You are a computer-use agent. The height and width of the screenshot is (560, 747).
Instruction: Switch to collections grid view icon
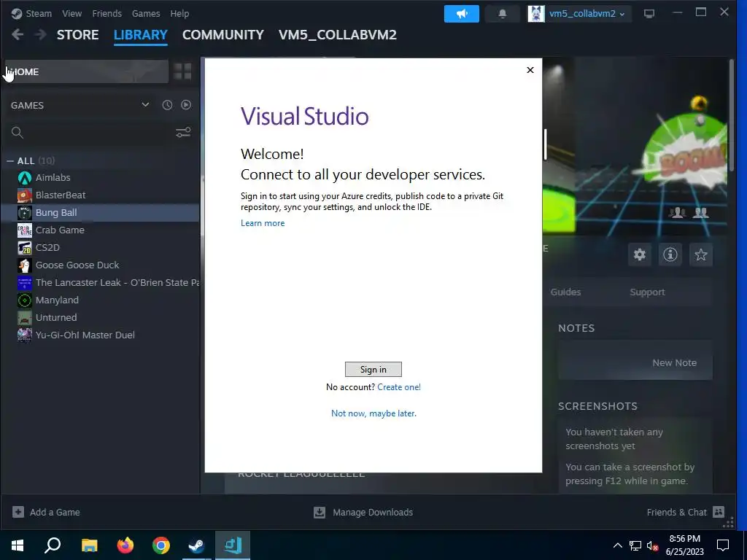(x=182, y=72)
